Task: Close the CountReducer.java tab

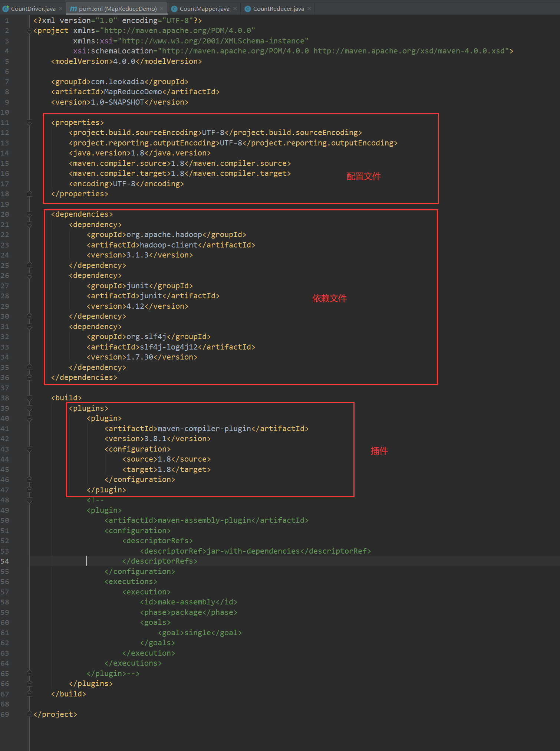Action: click(x=309, y=9)
